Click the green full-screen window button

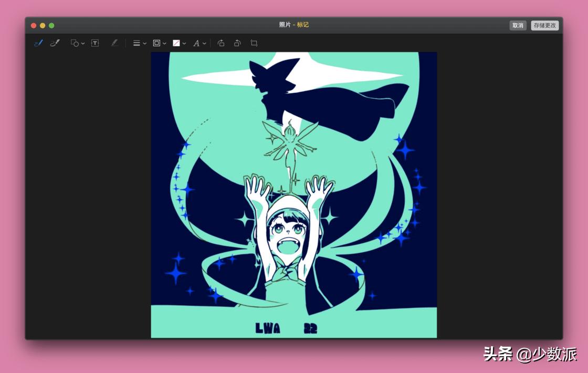[x=51, y=25]
